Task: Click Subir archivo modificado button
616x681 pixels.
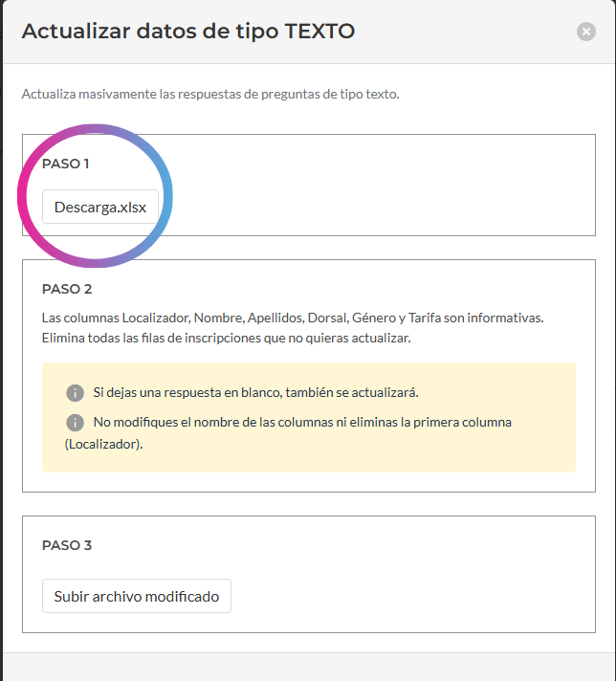Action: point(137,596)
